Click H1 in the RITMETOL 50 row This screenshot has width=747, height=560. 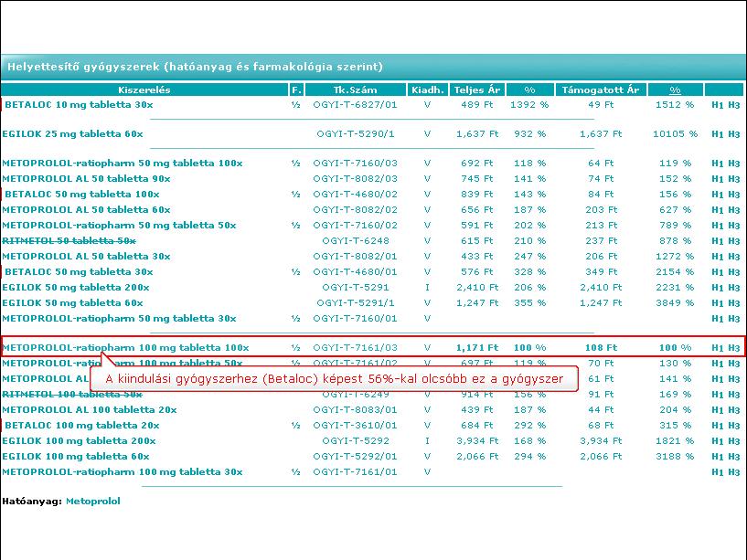pos(717,241)
